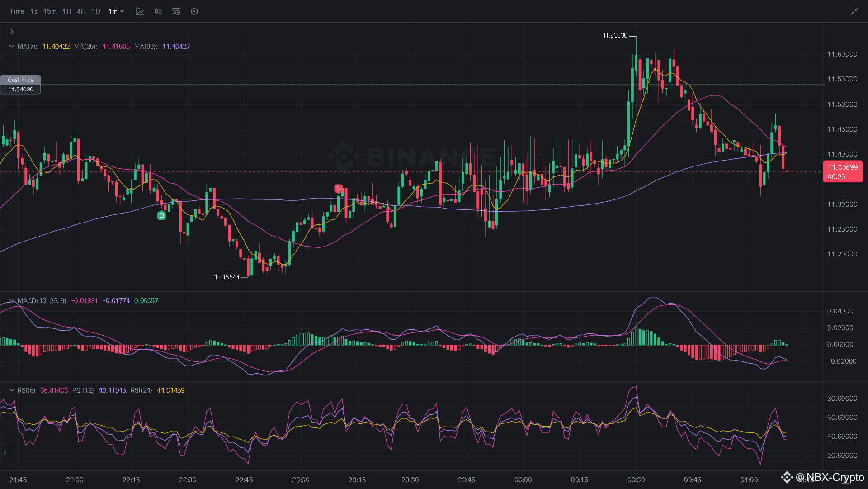Screen dimensions: 868x489
Task: Click the 00:30 time axis label
Action: coord(636,480)
